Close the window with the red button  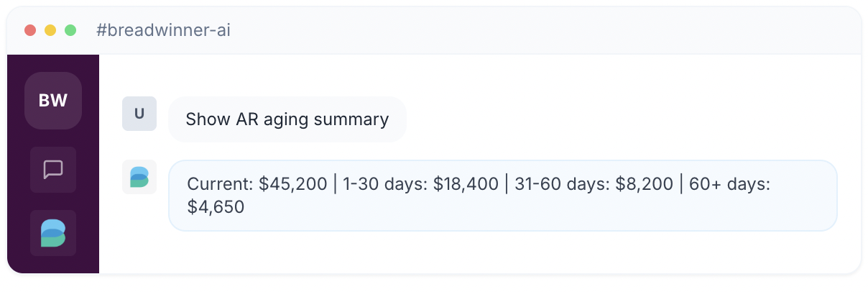pyautogui.click(x=30, y=30)
